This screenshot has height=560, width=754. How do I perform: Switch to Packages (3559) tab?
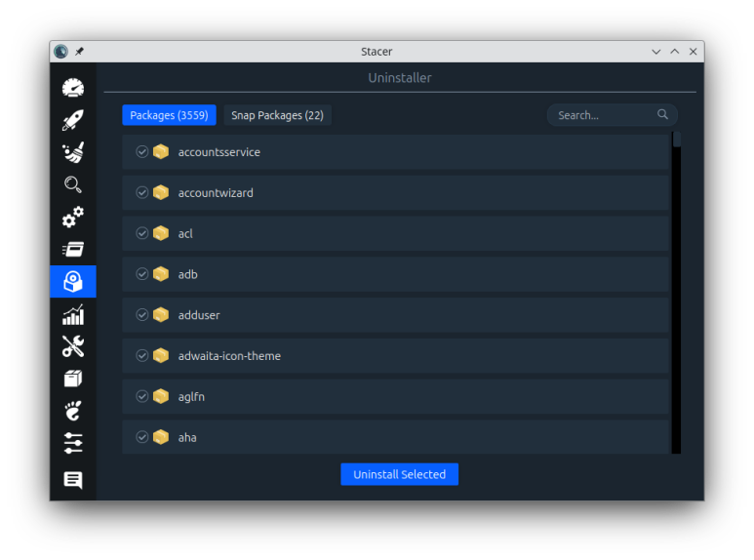170,115
